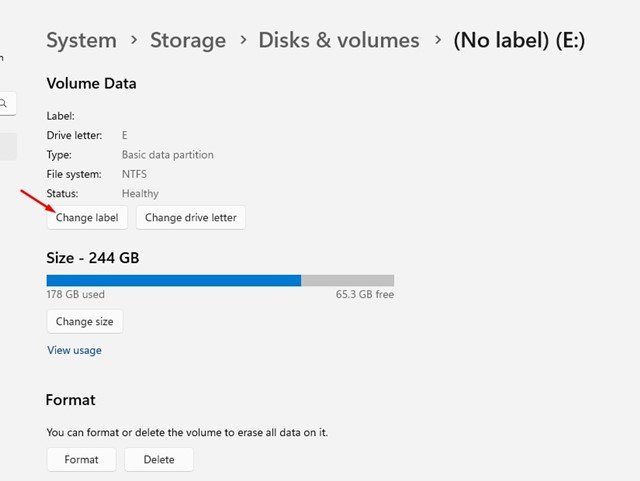640x481 pixels.
Task: Open the Storage breadcrumb page
Action: click(188, 41)
